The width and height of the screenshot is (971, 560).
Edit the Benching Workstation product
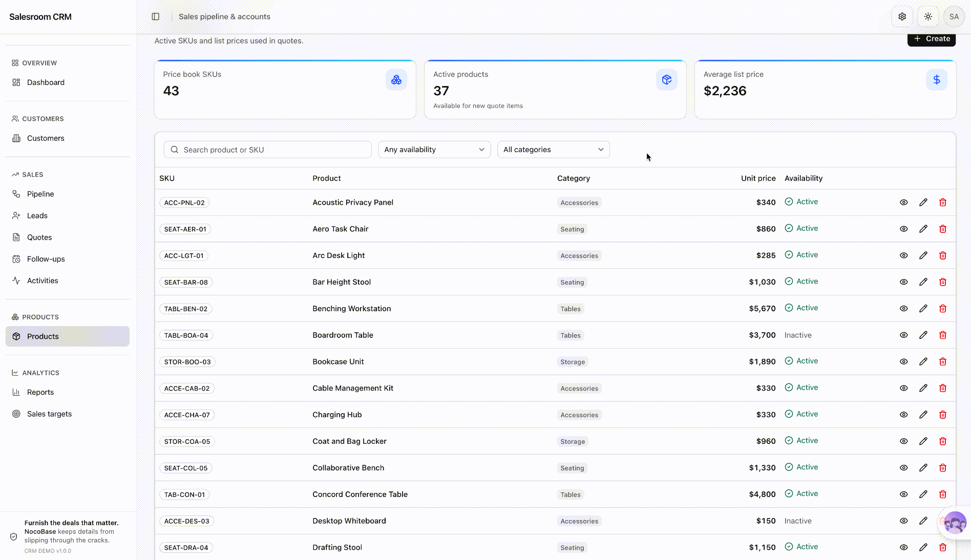923,309
